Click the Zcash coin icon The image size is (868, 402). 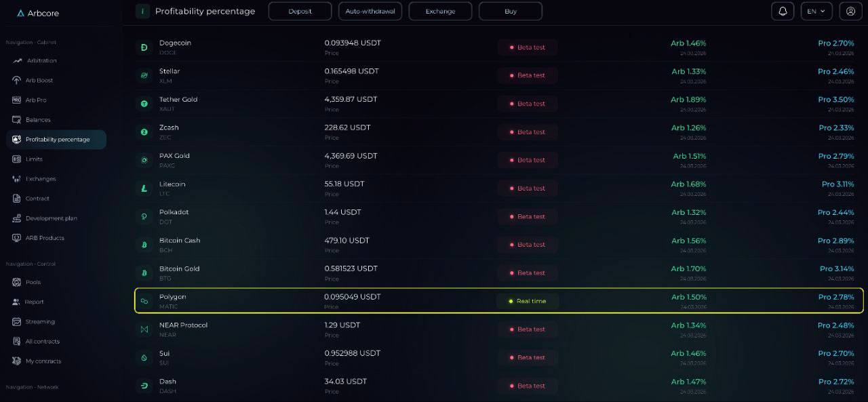click(x=144, y=132)
